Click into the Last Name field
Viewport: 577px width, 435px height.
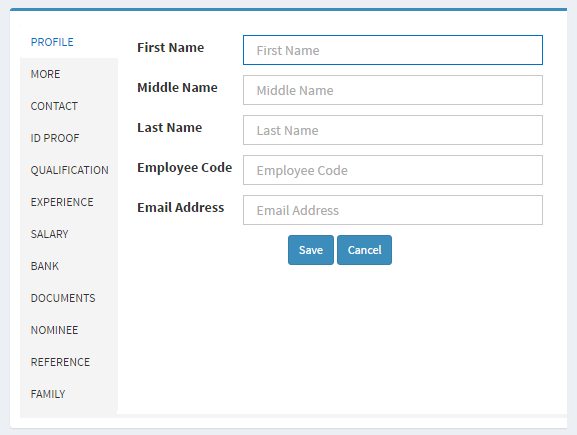pos(393,130)
